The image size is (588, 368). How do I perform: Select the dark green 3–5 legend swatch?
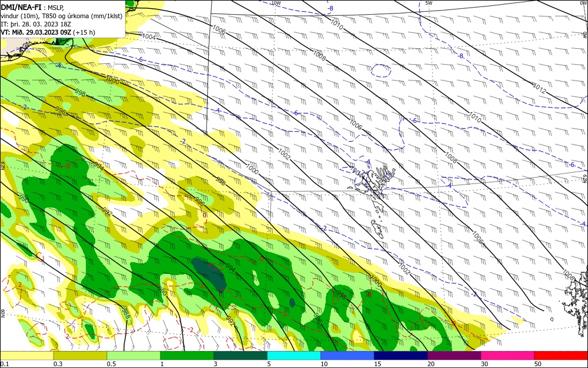point(240,356)
